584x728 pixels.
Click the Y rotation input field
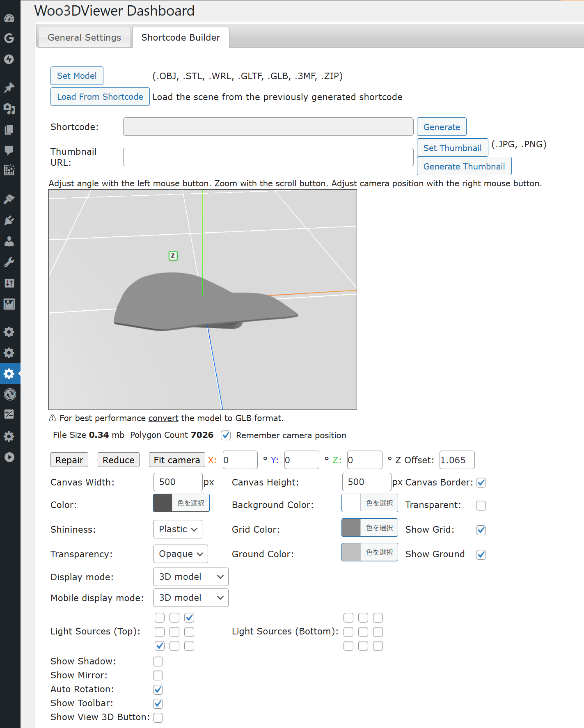coord(302,460)
